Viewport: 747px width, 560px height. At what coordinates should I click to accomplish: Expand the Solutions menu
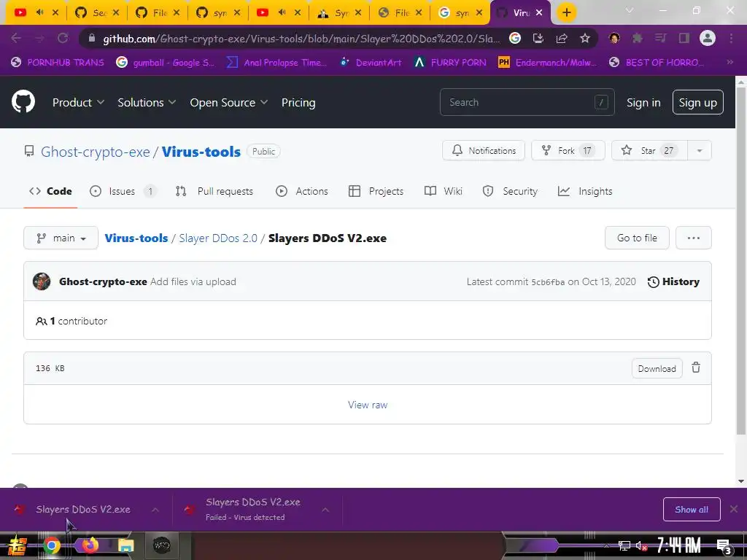[147, 102]
